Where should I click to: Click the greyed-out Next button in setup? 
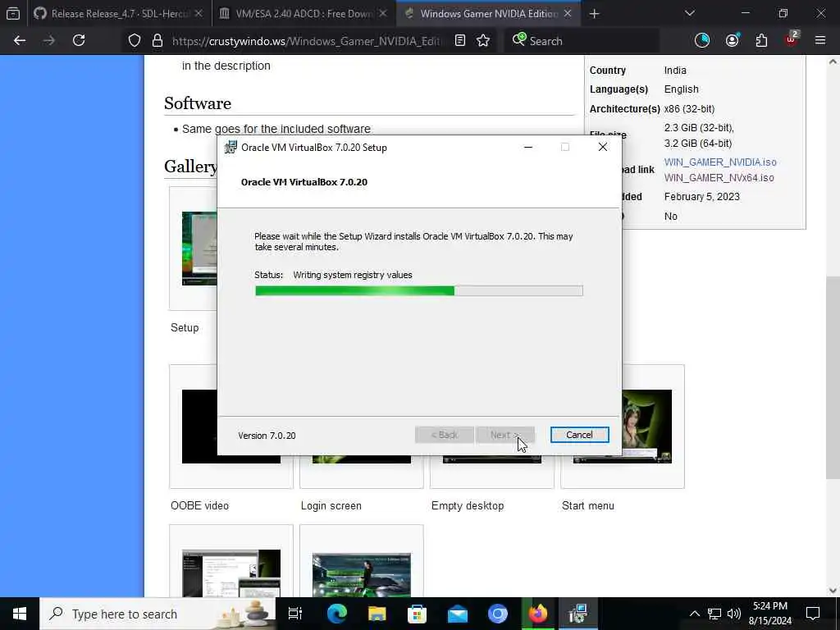click(x=505, y=435)
